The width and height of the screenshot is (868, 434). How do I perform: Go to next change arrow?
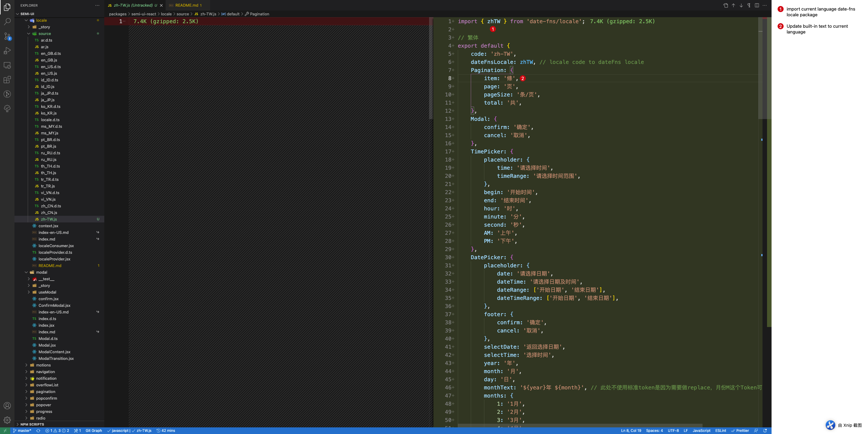[741, 5]
